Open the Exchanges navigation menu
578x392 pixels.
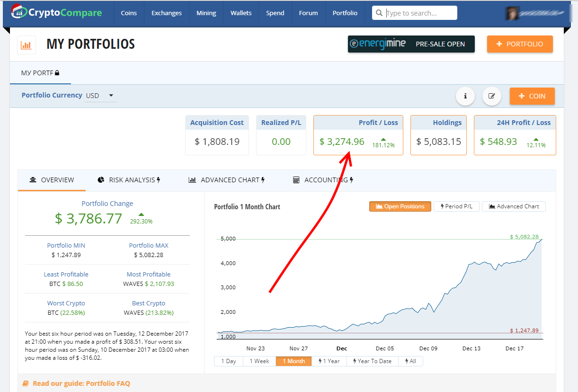[166, 13]
